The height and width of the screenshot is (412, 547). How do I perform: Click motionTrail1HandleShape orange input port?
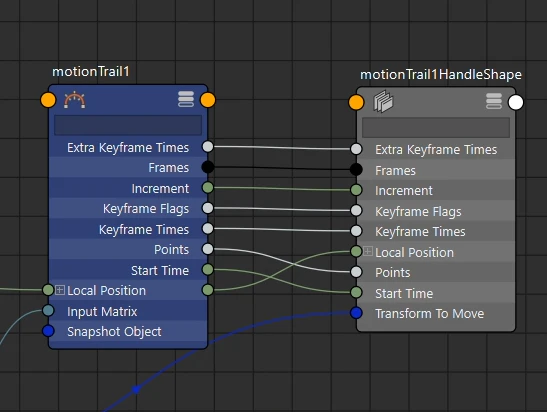coord(356,103)
